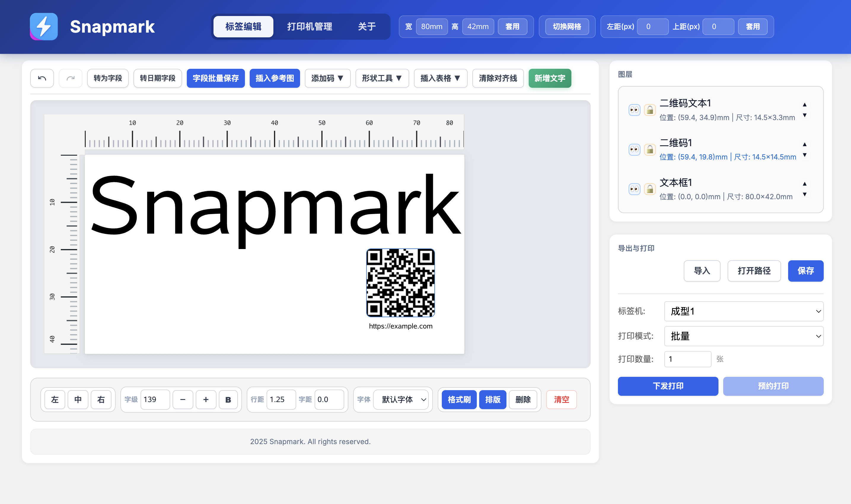Click the 保存 save button
This screenshot has height=504, width=851.
pos(806,271)
